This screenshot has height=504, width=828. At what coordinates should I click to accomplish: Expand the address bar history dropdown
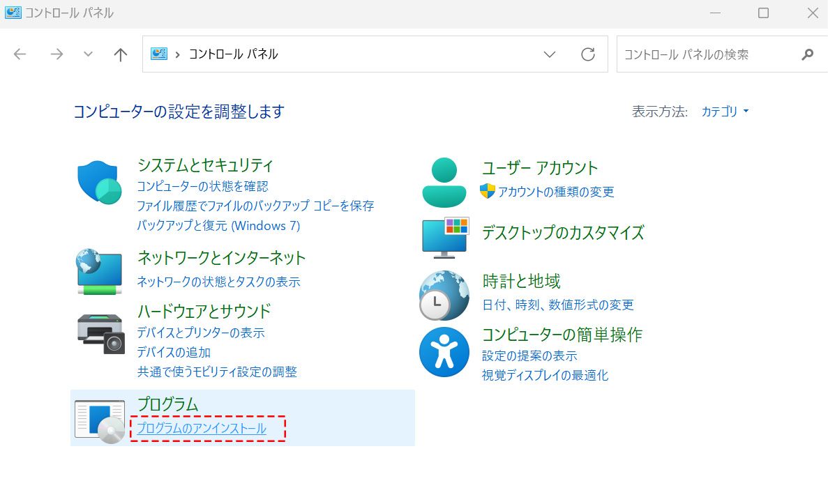(550, 54)
